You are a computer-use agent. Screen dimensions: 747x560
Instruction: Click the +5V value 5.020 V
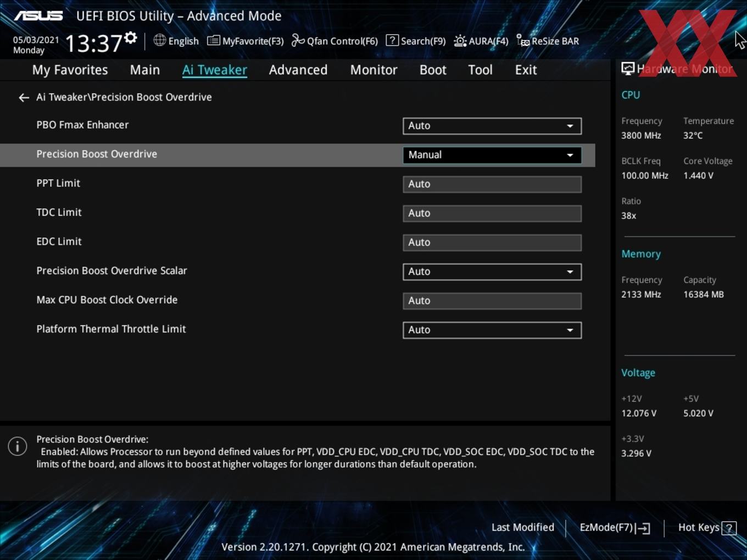(698, 413)
